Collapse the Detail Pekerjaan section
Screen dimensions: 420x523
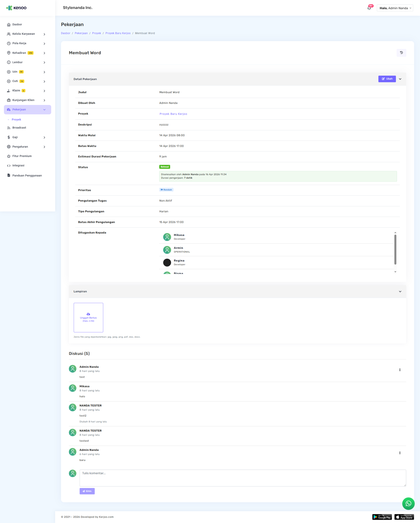400,79
